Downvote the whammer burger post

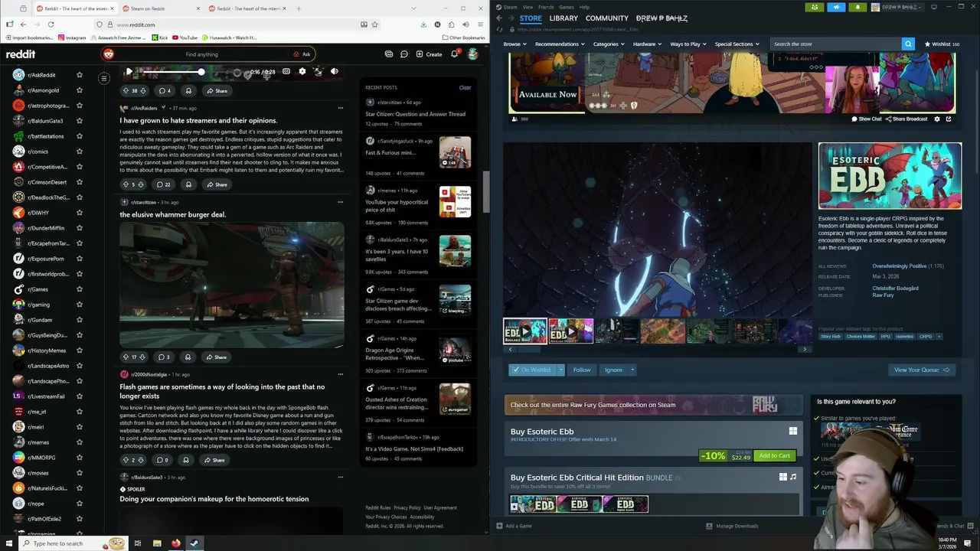coord(142,357)
